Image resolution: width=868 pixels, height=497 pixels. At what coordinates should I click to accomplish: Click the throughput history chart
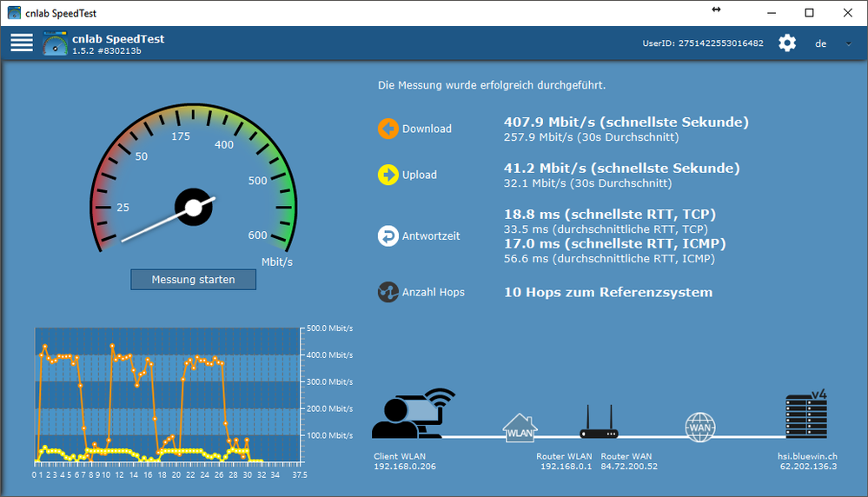tap(168, 394)
